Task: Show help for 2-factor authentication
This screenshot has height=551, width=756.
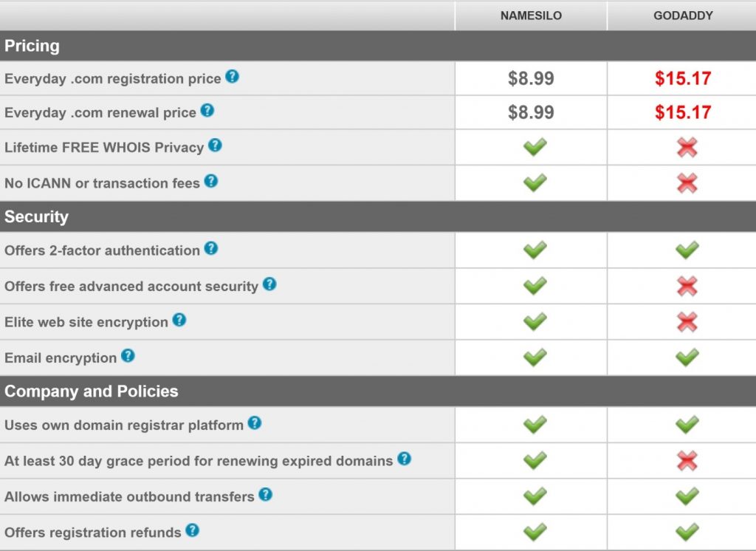Action: click(x=211, y=248)
